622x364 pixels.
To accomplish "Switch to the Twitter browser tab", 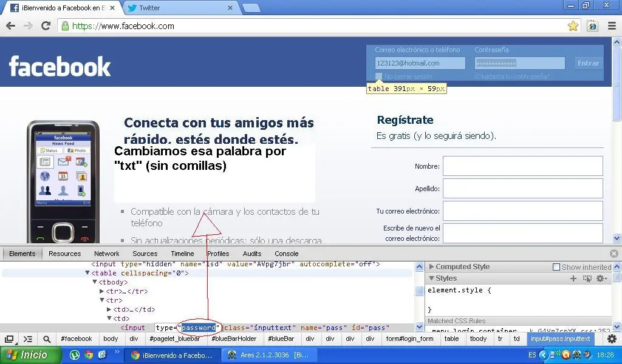I will tap(180, 8).
